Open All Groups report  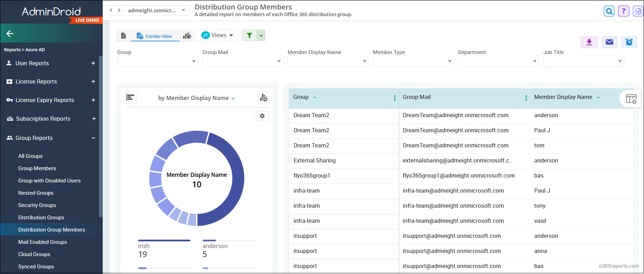(30, 156)
